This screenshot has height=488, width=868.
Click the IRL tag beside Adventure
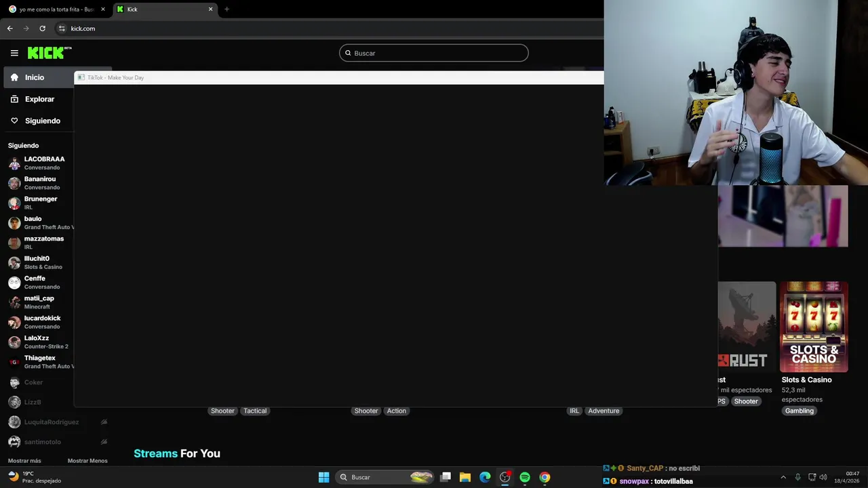[x=574, y=411]
